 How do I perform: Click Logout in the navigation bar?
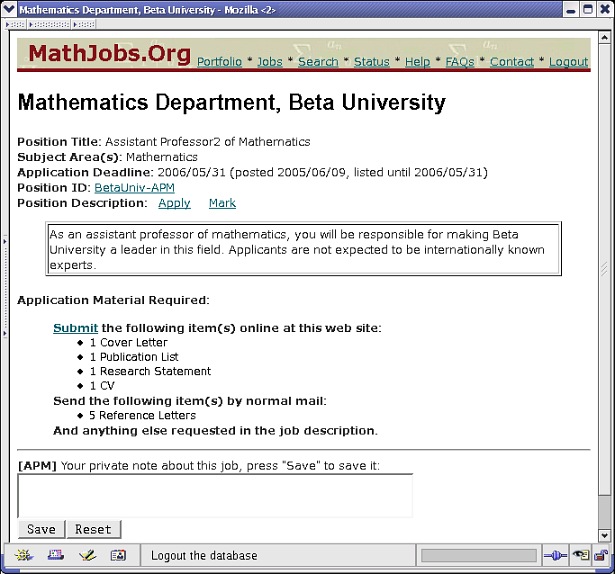(x=569, y=62)
